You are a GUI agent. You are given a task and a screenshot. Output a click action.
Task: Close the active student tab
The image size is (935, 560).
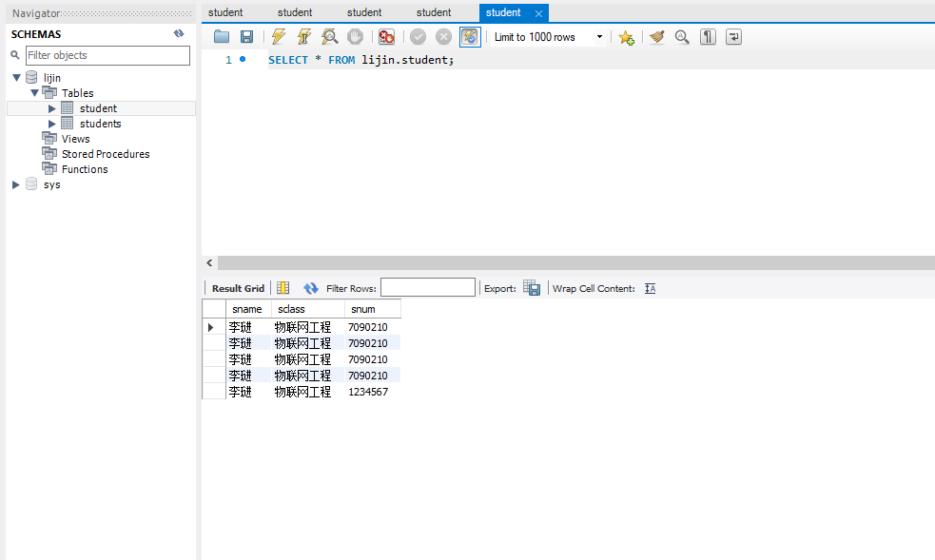(538, 13)
